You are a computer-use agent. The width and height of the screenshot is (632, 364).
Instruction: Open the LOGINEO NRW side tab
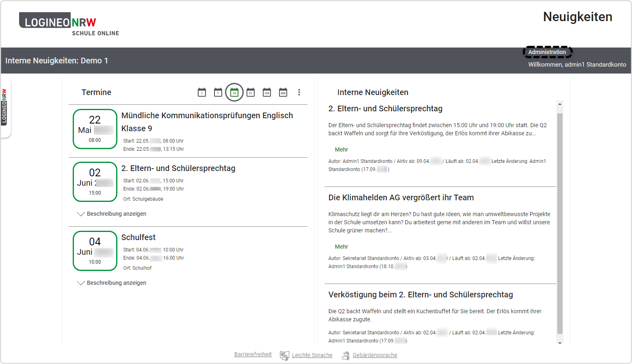click(4, 107)
